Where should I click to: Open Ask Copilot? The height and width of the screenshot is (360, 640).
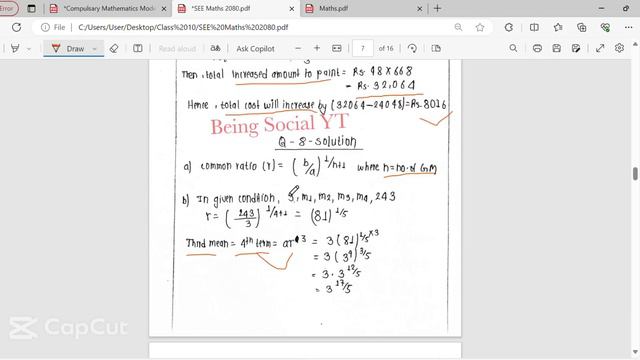[x=256, y=49]
